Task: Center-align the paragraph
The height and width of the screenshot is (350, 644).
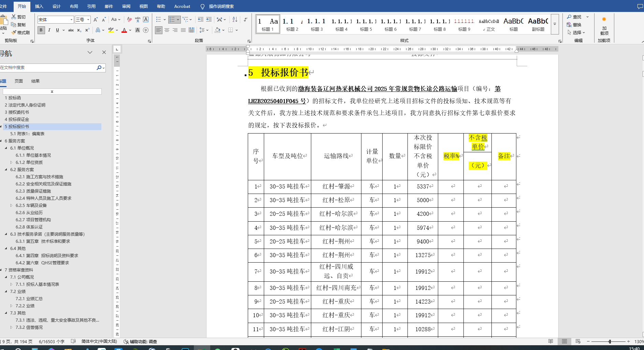Action: pos(167,30)
